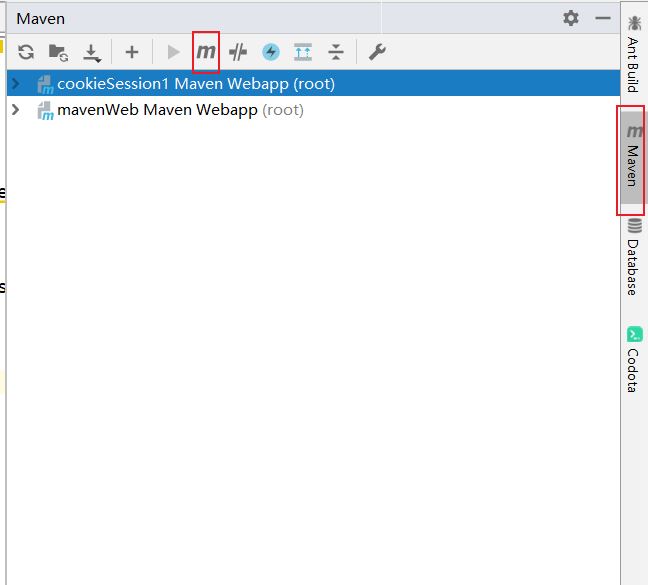Open Codota side tab
Viewport: 648px width, 585px height.
click(x=634, y=359)
